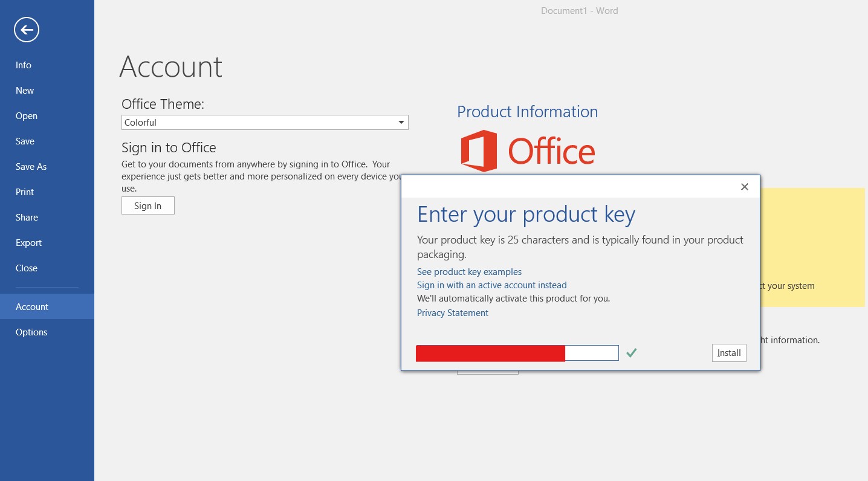
Task: Select Save As in the sidebar
Action: pyautogui.click(x=31, y=166)
